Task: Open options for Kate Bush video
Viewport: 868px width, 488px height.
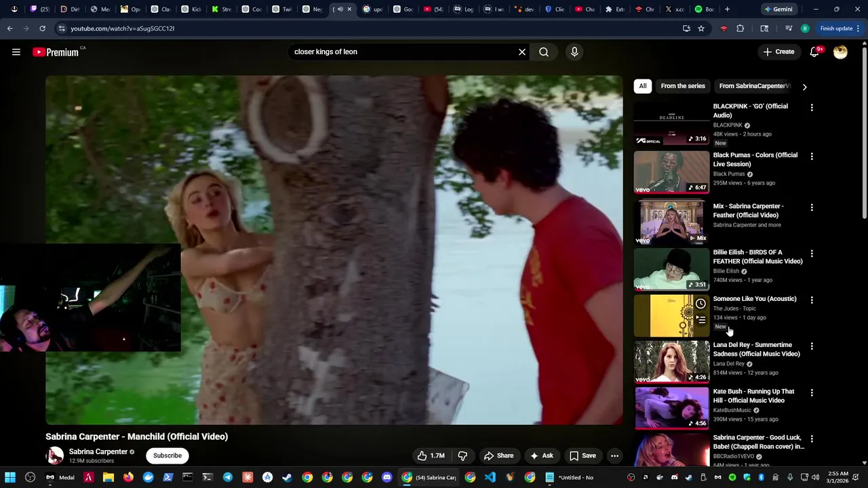Action: [x=812, y=392]
